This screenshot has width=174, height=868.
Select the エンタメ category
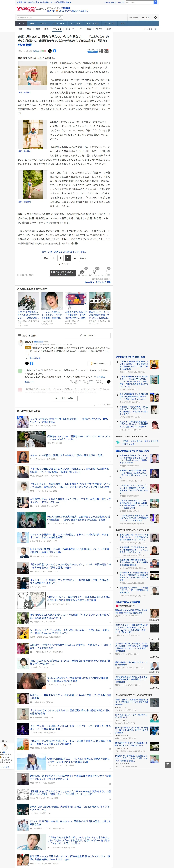[57, 29]
